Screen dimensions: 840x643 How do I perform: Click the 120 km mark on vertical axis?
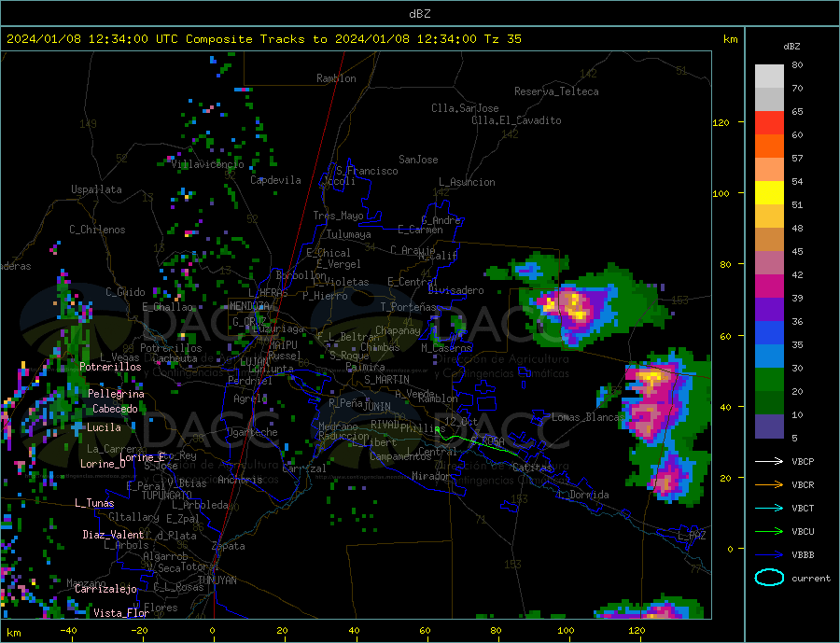(x=721, y=122)
